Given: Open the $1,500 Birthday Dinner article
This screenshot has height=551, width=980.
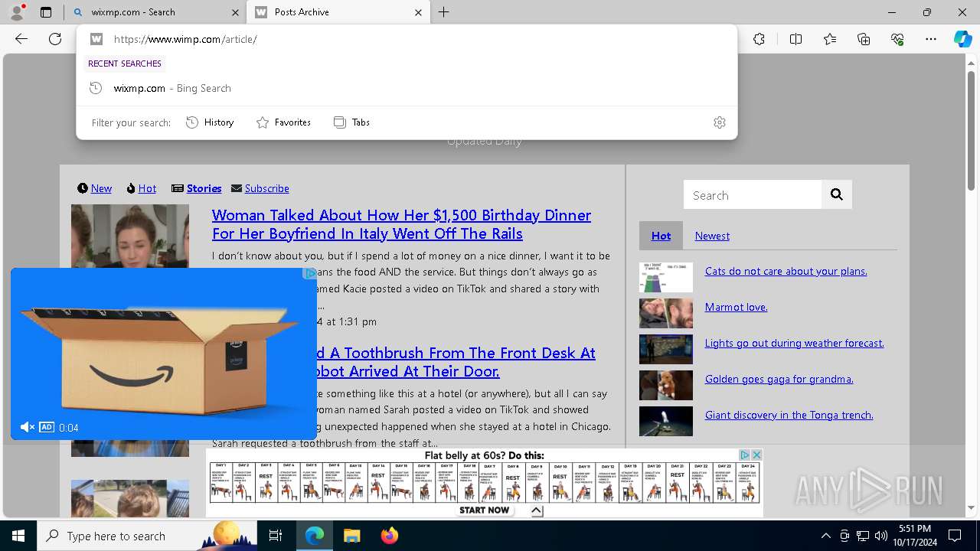Looking at the screenshot, I should click(x=401, y=224).
